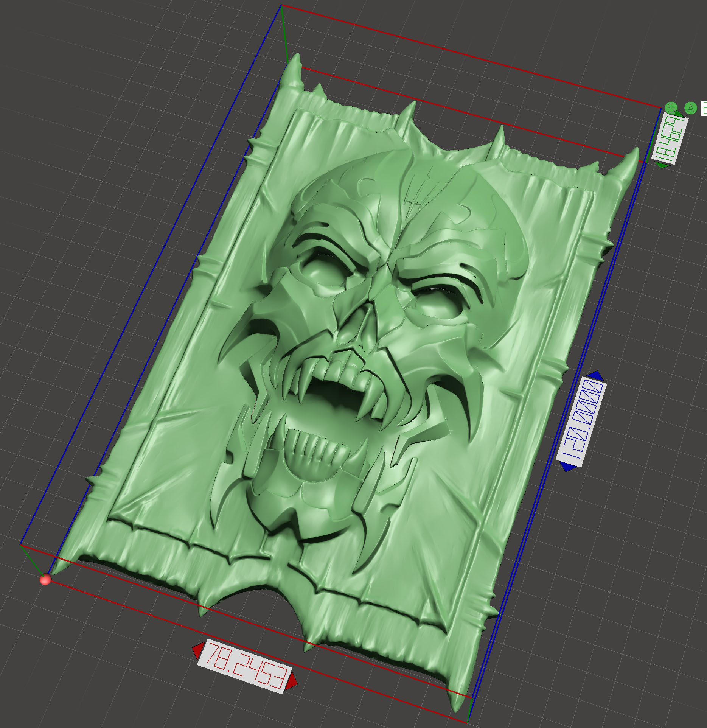Click the green S circle button
This screenshot has height=728, width=707.
pyautogui.click(x=671, y=108)
